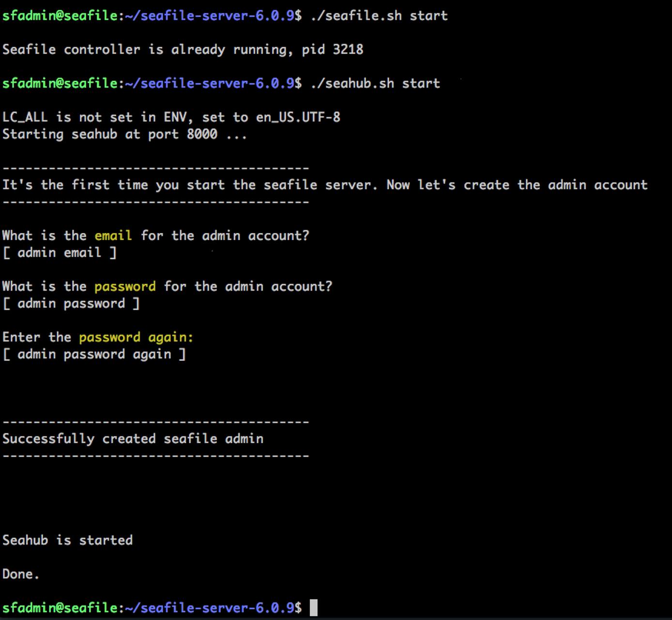Click the "Done." output text
This screenshot has width=672, height=620.
[21, 574]
